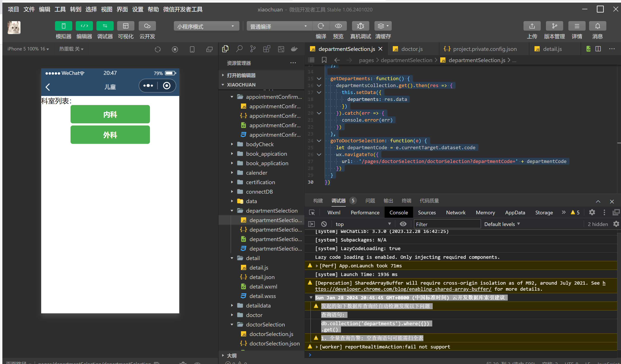The image size is (621, 364).
Task: Click the search icon in the explorer sidebar
Action: pyautogui.click(x=239, y=49)
